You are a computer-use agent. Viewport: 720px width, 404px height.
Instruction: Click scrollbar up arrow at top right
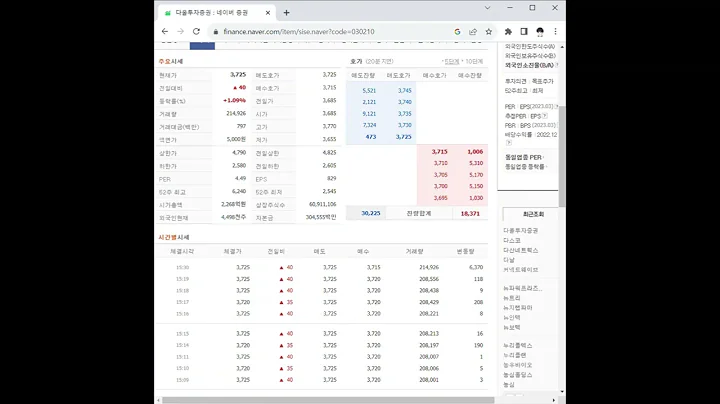tap(562, 47)
